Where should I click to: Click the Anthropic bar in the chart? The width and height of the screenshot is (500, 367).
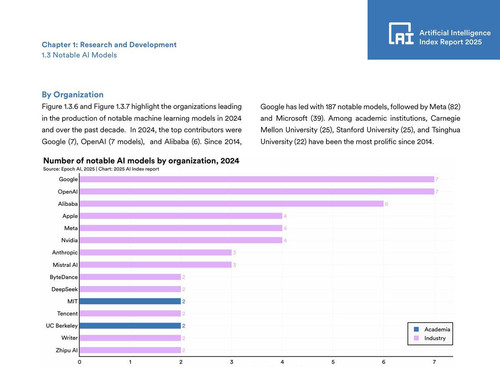click(x=155, y=252)
